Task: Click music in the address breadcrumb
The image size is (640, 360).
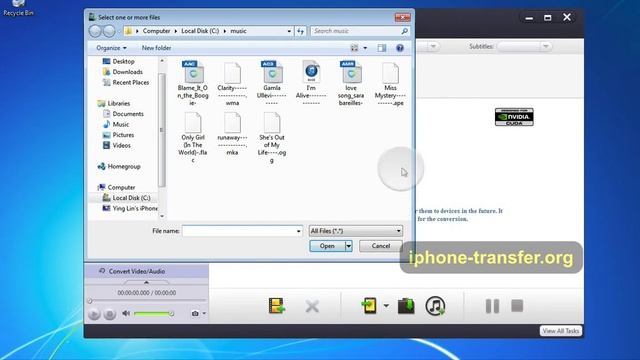Action: click(x=238, y=31)
